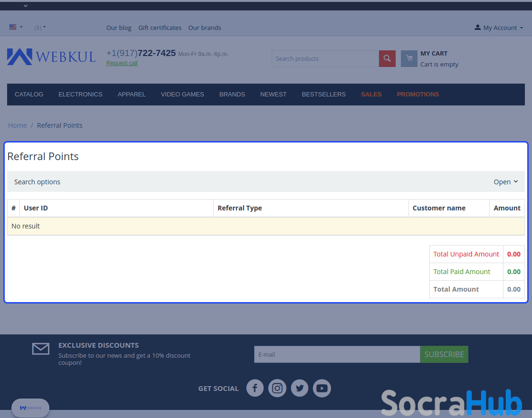Open the Twitter social icon

pyautogui.click(x=300, y=388)
